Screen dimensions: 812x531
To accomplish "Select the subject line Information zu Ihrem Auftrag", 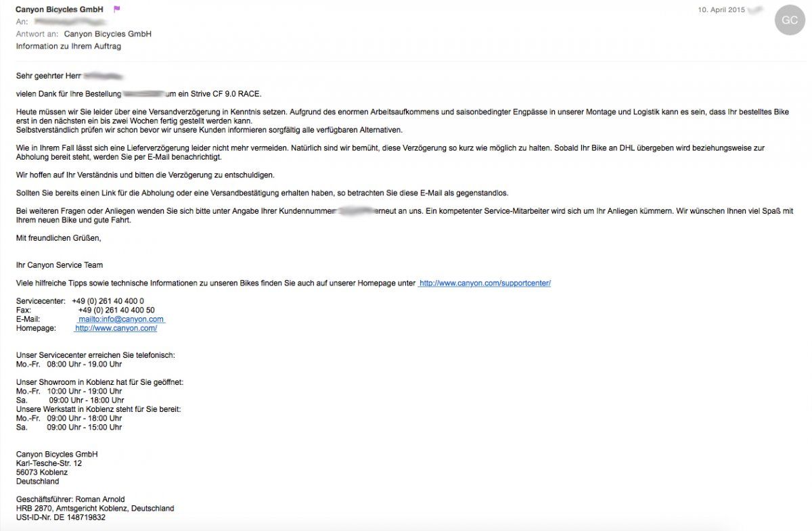I will tap(68, 46).
